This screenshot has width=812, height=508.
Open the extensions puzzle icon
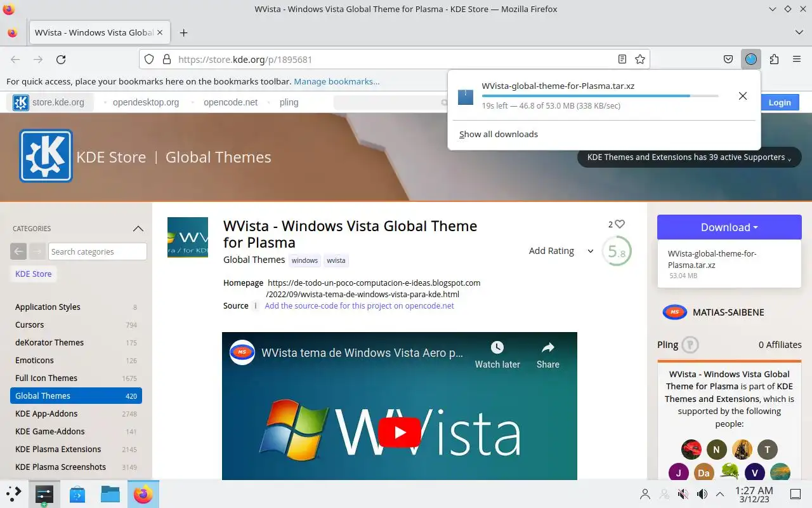[774, 59]
